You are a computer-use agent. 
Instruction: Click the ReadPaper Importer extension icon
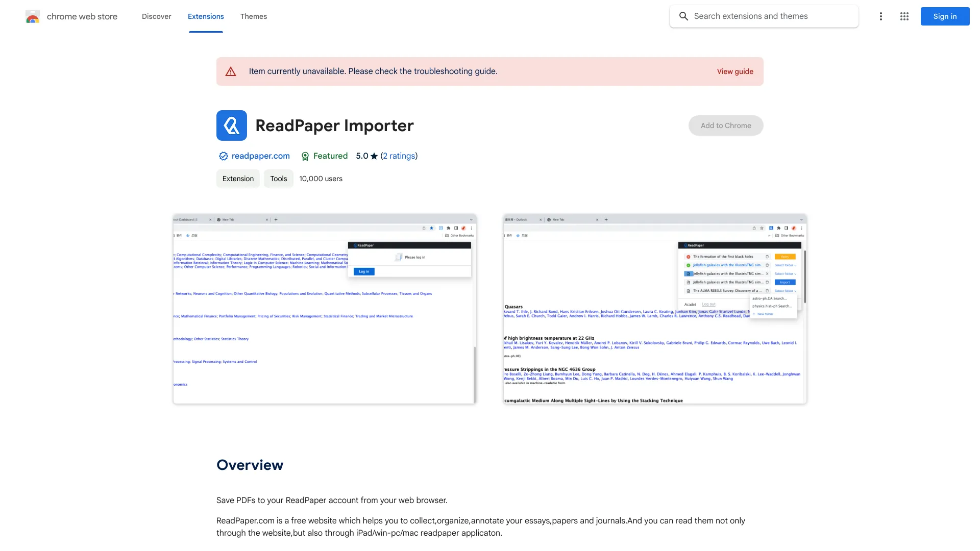232,125
